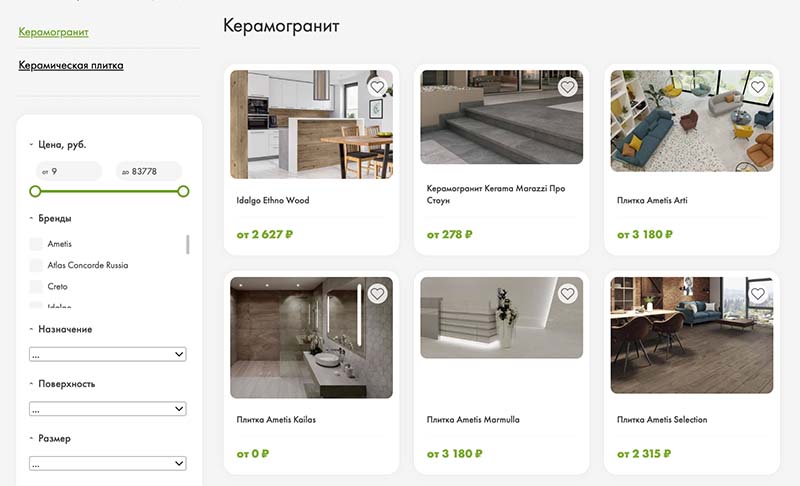Click heart icon on Ametis Arti card

point(758,87)
